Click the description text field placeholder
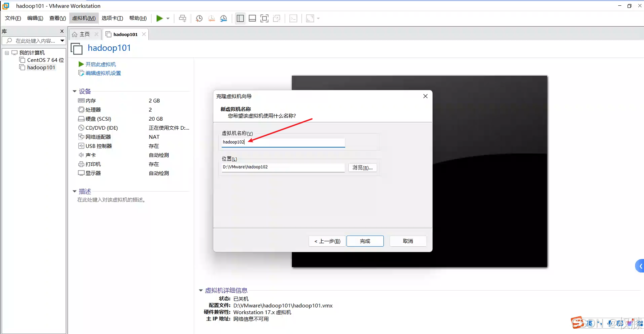Screen dimensions: 644x334 tap(112, 200)
